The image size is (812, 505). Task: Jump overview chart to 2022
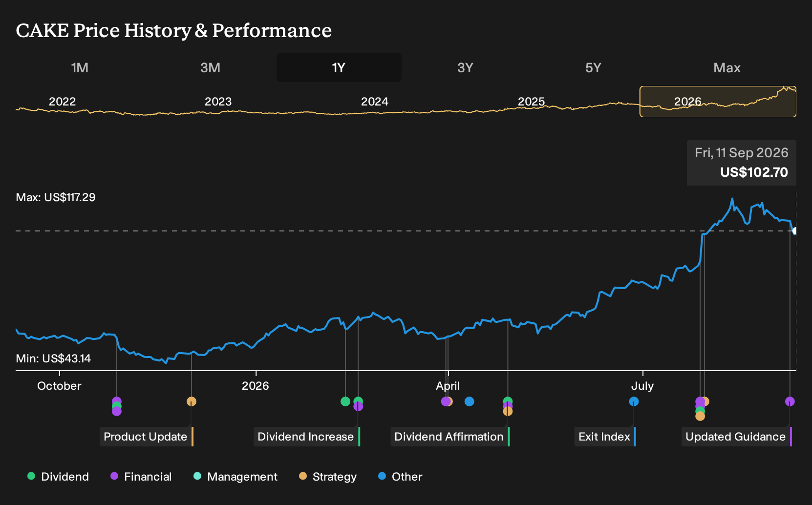pyautogui.click(x=63, y=102)
